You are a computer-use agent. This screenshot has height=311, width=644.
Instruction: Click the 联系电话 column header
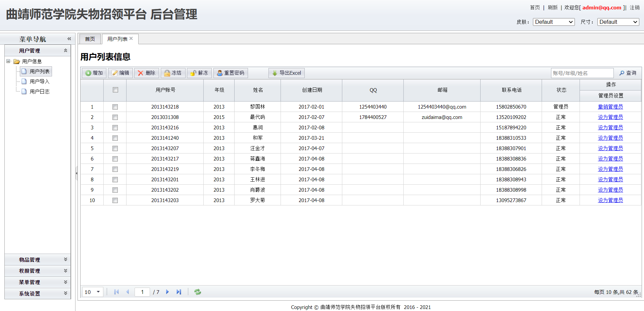[x=511, y=90]
